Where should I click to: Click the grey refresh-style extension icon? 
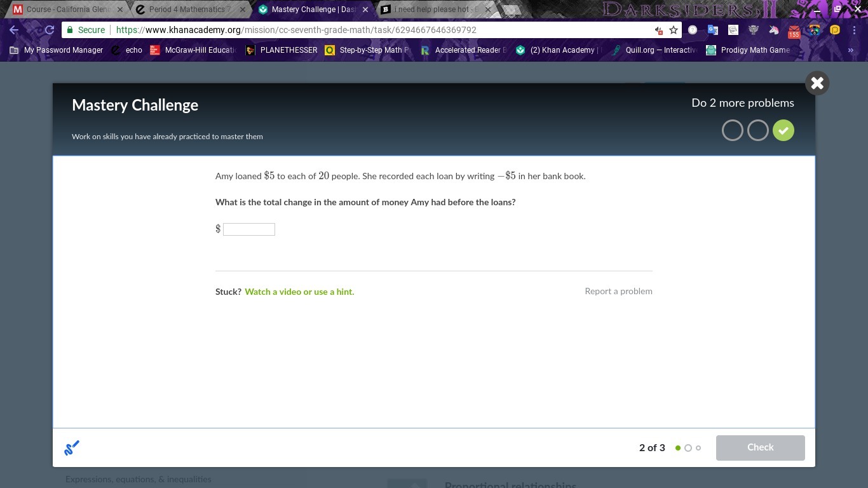click(733, 30)
